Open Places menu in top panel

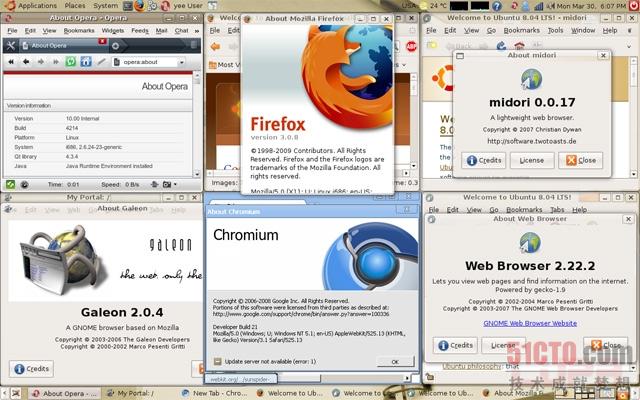tap(75, 6)
